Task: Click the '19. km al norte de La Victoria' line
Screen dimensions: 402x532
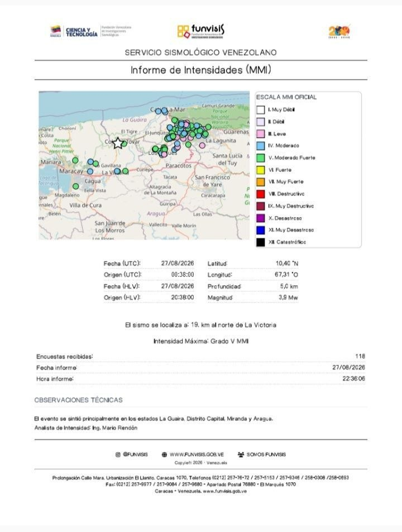Action: point(201,325)
